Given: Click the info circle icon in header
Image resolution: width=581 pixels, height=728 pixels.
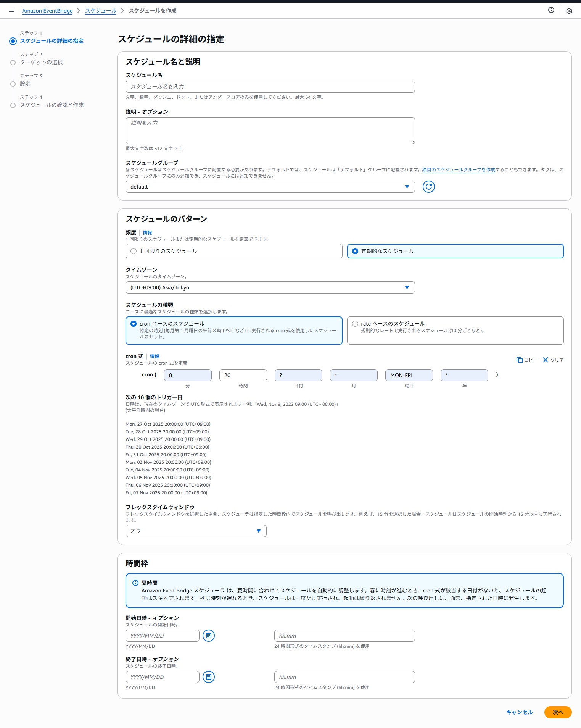Looking at the screenshot, I should click(x=551, y=10).
